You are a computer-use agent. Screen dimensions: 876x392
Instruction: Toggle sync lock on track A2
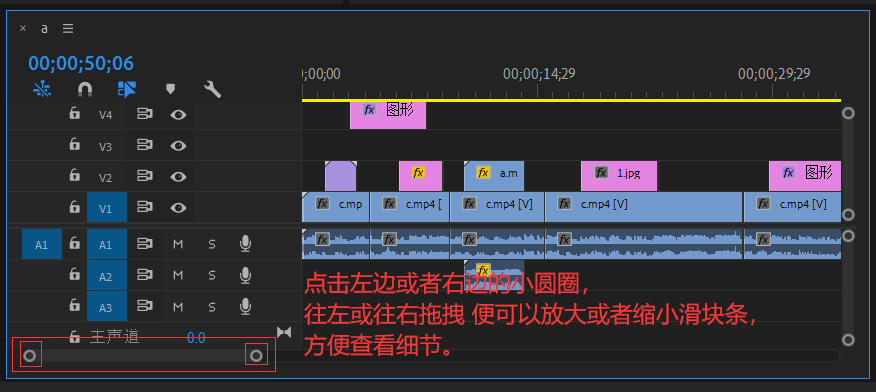click(x=145, y=275)
